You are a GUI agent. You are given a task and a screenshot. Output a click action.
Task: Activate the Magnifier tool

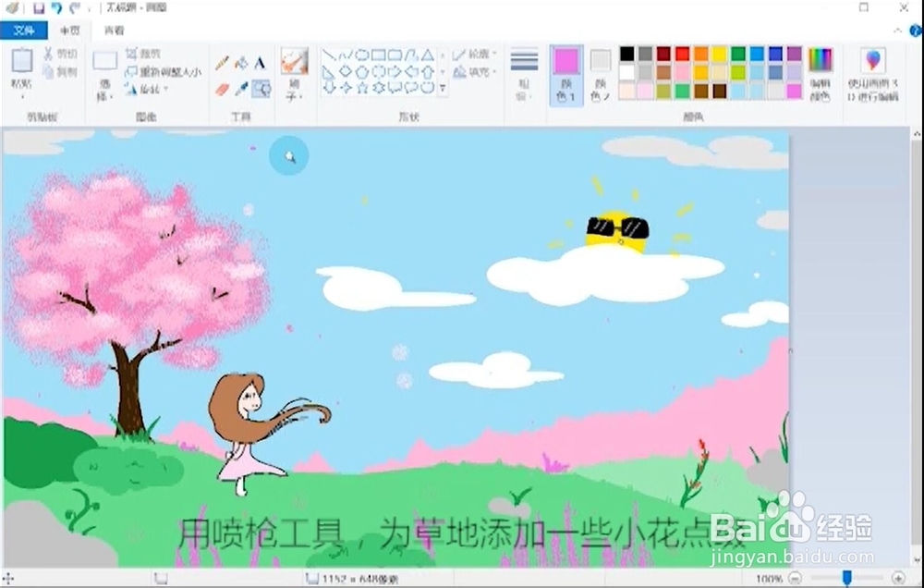[261, 89]
